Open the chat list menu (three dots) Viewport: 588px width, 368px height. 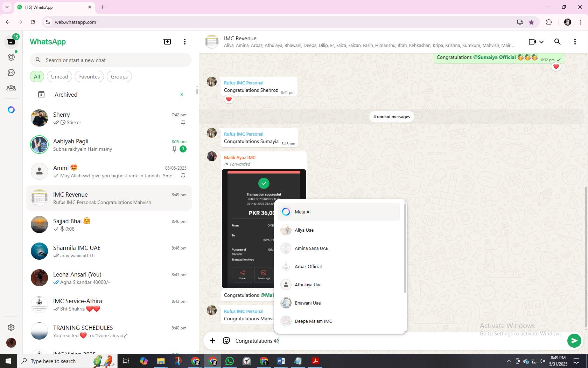coord(185,42)
